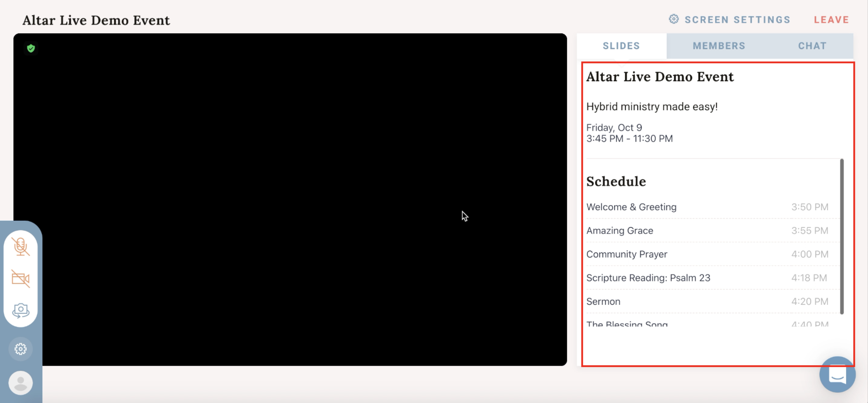Viewport: 868px width, 403px height.
Task: Click the flip camera icon
Action: click(x=21, y=310)
